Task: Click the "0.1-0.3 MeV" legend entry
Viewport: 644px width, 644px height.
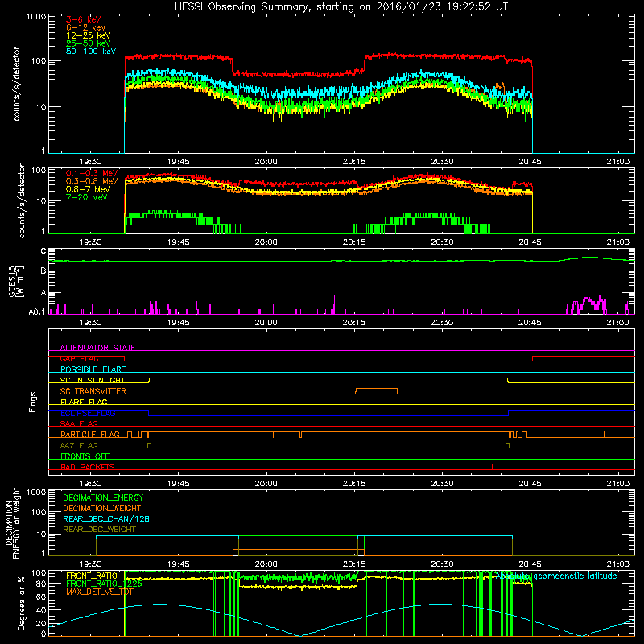Action: point(92,173)
